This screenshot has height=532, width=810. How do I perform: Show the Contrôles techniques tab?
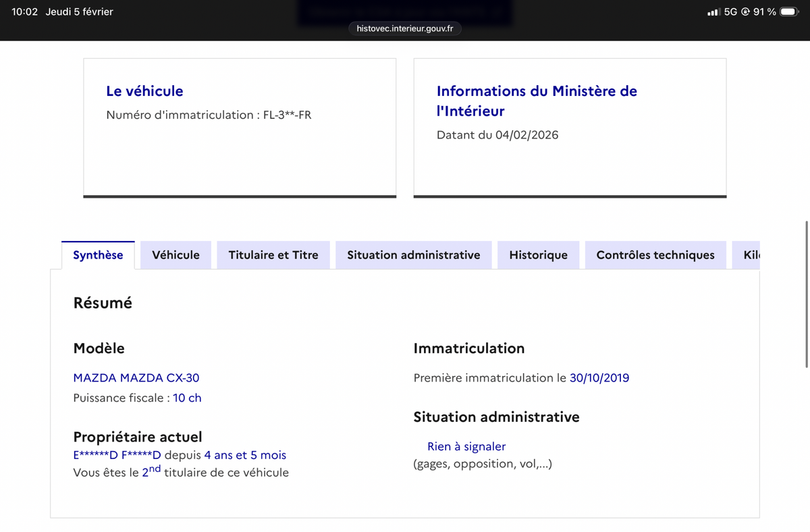[655, 255]
